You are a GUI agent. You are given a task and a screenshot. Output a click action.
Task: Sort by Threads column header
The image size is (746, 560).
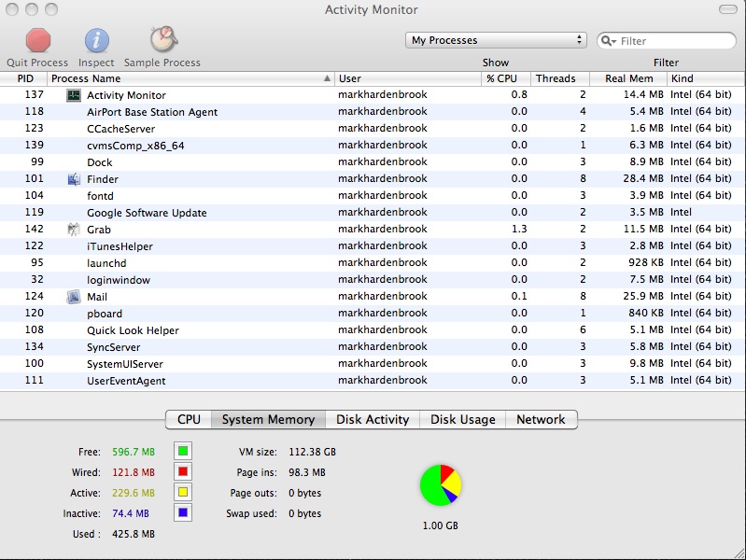click(x=560, y=79)
